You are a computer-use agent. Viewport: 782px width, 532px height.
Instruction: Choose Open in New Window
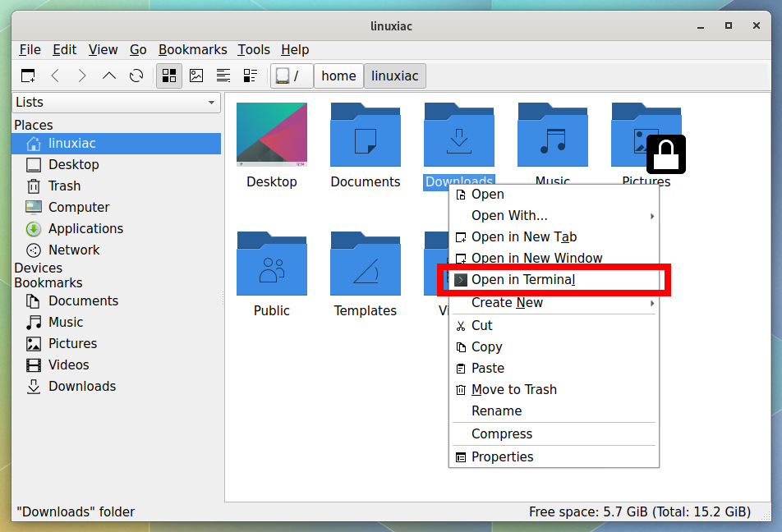coord(554,259)
